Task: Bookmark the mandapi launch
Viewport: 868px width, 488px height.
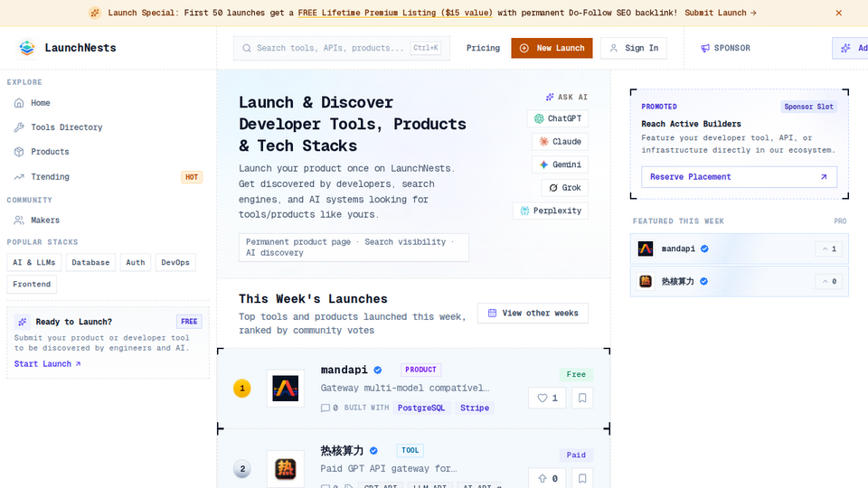Action: 582,398
